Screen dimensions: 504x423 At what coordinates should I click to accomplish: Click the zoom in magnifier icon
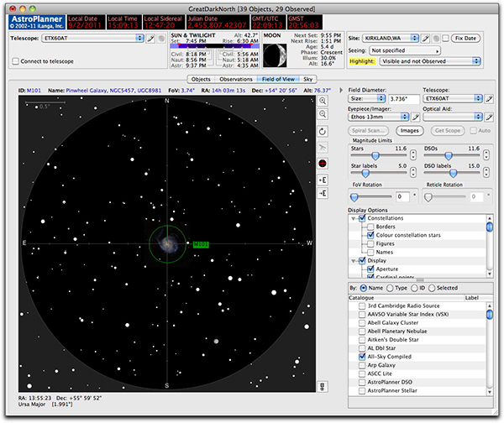(x=323, y=101)
